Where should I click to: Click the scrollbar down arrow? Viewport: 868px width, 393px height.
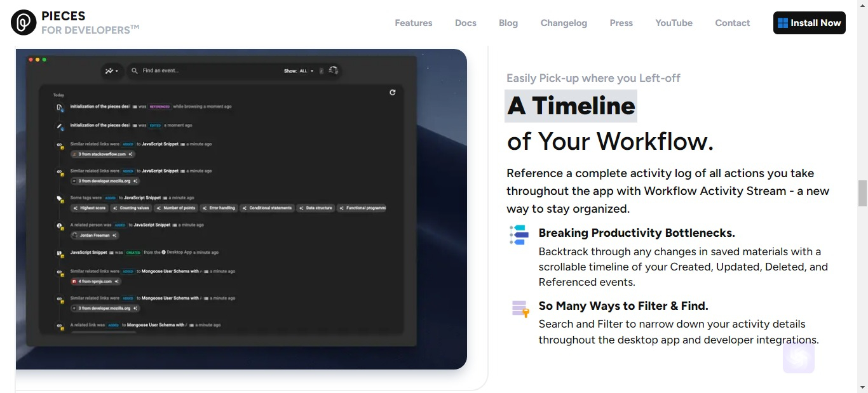(x=862, y=387)
